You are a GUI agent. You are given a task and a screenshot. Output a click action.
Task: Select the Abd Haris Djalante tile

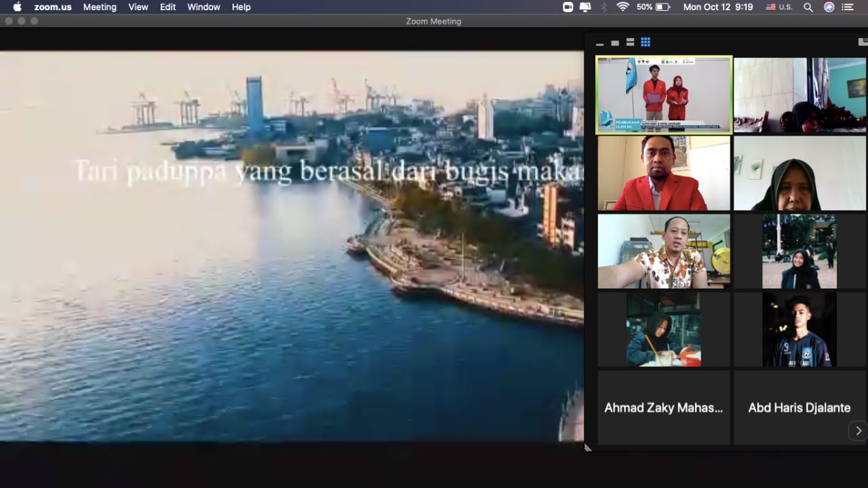799,407
